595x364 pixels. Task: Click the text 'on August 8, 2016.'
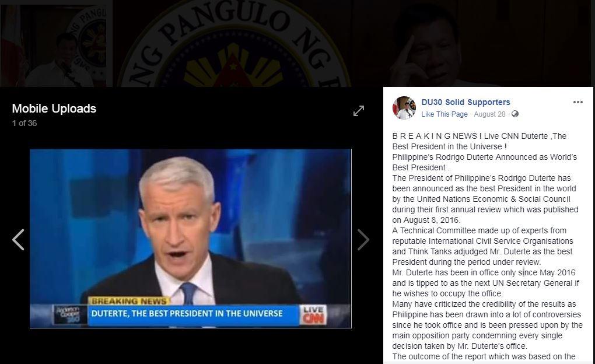point(426,220)
